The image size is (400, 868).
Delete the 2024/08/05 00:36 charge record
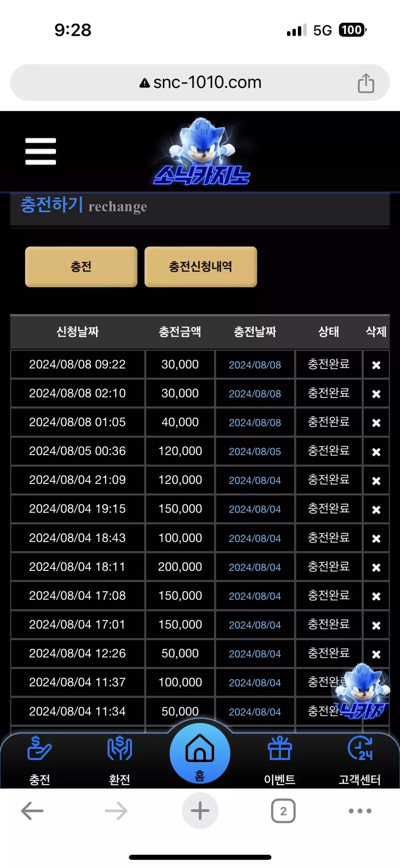coord(376,452)
